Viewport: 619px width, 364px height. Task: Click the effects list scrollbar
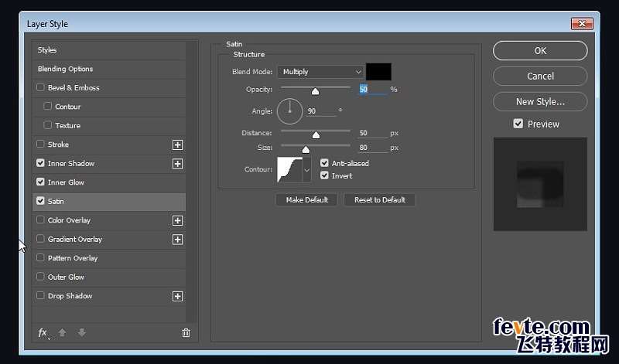[191, 182]
